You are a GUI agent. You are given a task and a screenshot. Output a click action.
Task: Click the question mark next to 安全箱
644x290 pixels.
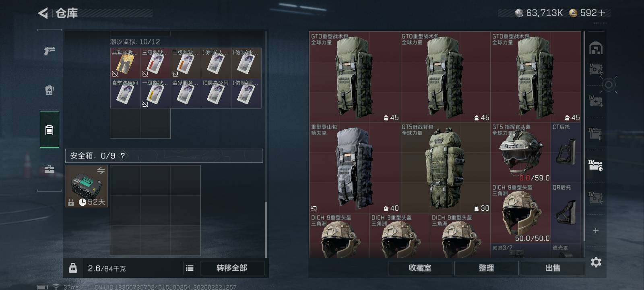(x=123, y=155)
